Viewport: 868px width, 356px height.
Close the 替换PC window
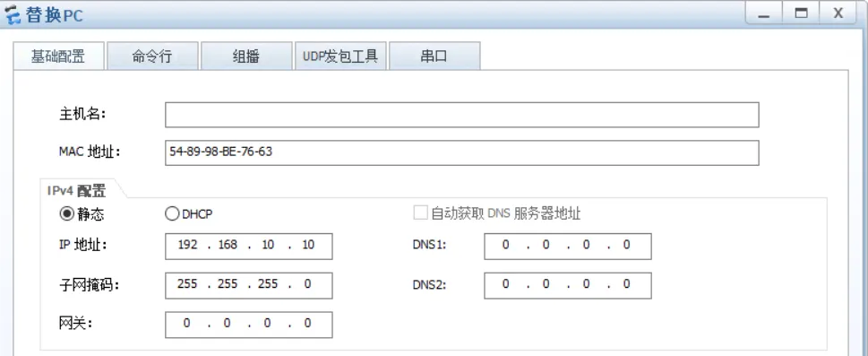coord(838,13)
